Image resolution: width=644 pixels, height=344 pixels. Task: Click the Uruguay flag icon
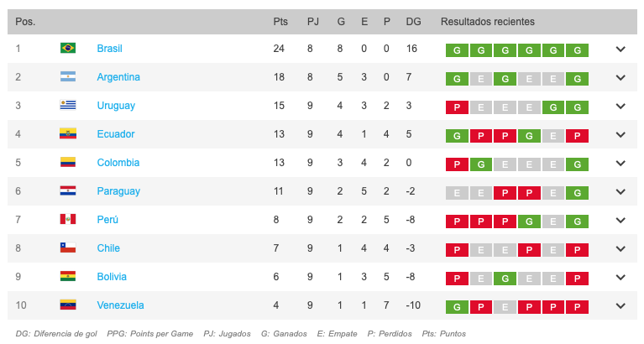point(68,106)
